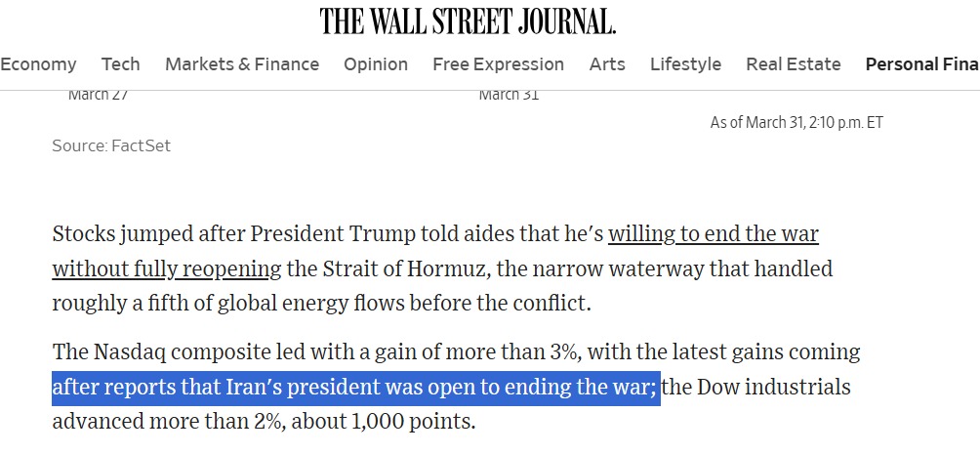Open the Economy section
This screenshot has width=980, height=454.
[38, 64]
